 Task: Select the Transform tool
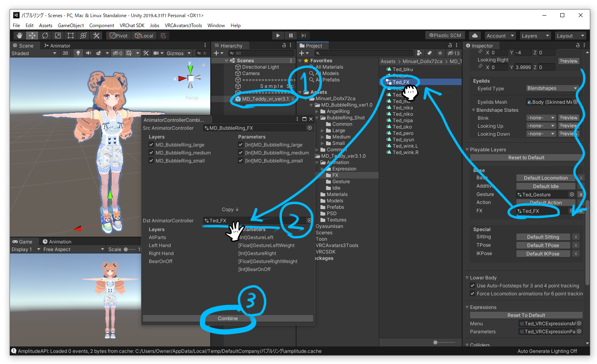click(x=83, y=36)
